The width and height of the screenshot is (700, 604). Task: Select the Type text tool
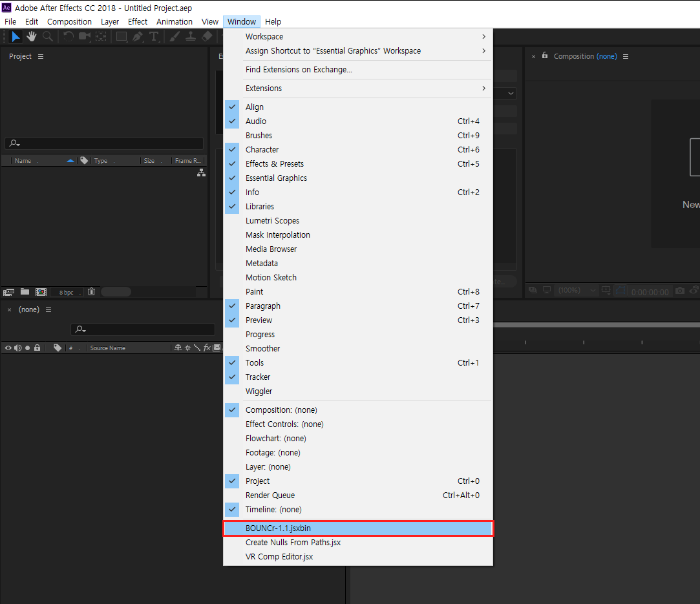[x=154, y=37]
